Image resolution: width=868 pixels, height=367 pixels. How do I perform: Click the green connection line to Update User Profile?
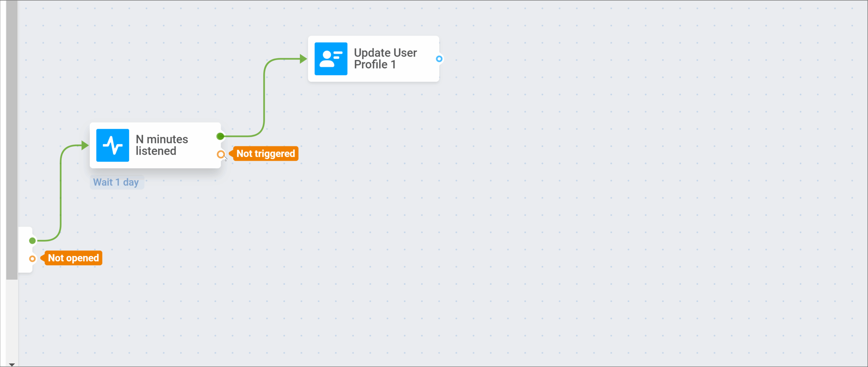(x=264, y=98)
